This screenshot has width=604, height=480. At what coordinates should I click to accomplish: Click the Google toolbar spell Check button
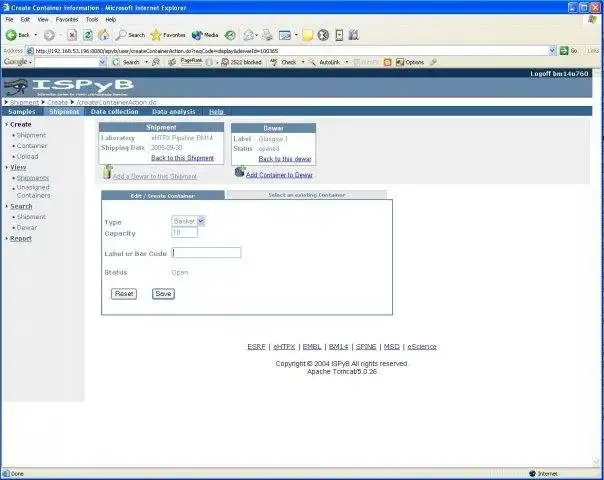284,62
